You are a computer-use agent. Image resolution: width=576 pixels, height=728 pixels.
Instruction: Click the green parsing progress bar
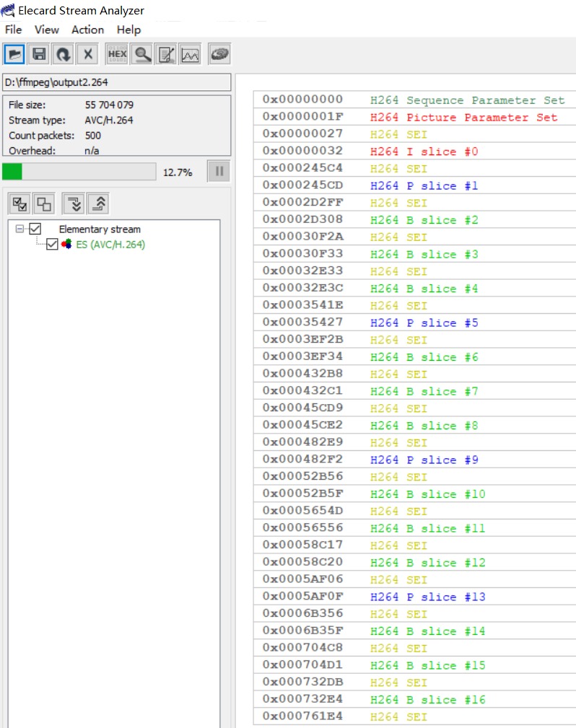(79, 172)
